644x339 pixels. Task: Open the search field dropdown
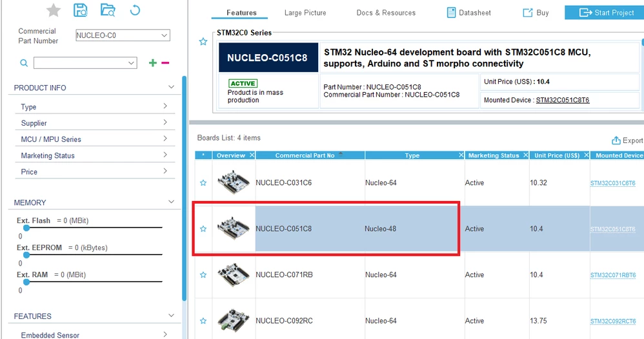pos(132,63)
